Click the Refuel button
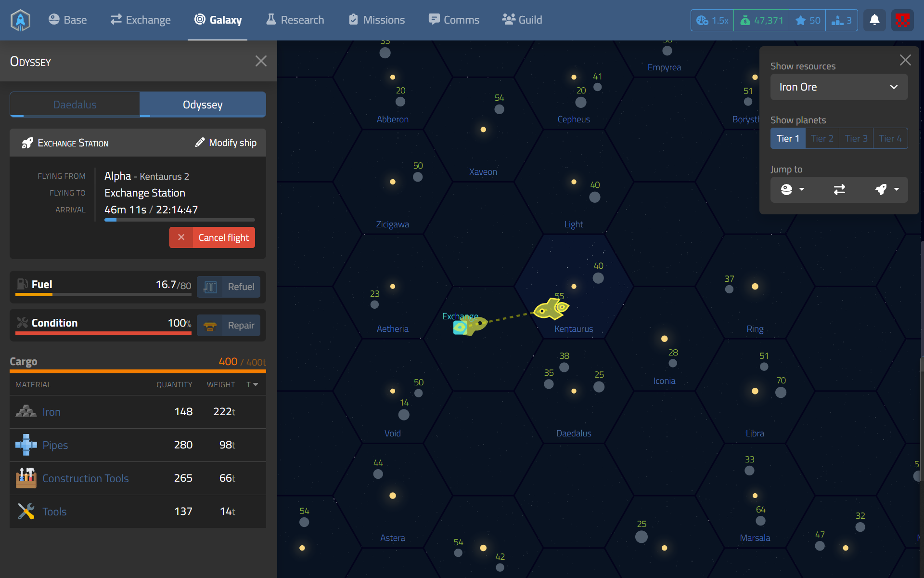 point(229,287)
